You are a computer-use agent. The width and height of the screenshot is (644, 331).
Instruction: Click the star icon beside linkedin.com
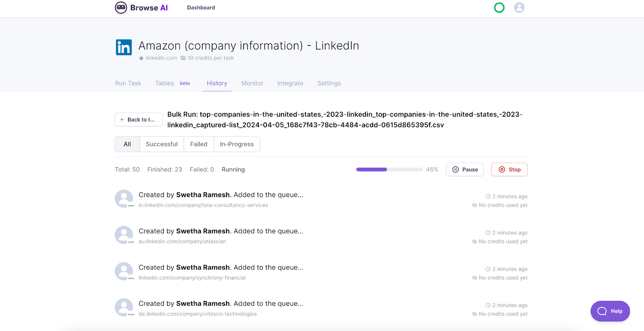point(141,58)
